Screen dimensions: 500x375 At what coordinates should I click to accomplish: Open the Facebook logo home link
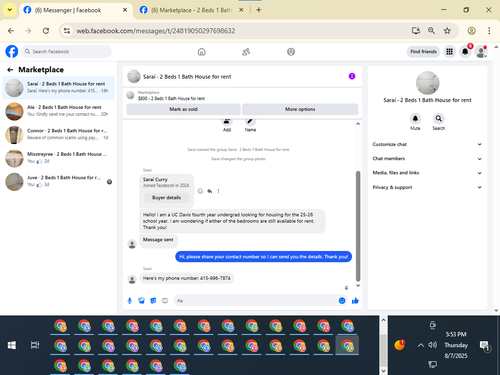click(x=12, y=52)
